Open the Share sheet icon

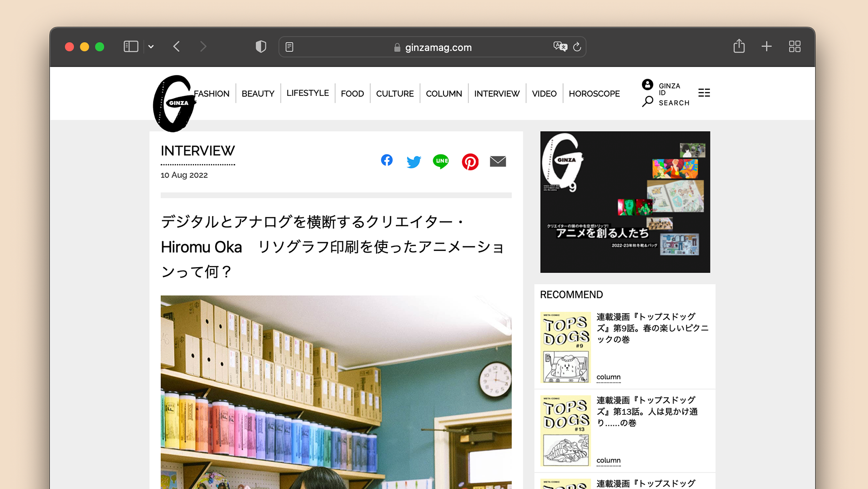click(x=739, y=46)
